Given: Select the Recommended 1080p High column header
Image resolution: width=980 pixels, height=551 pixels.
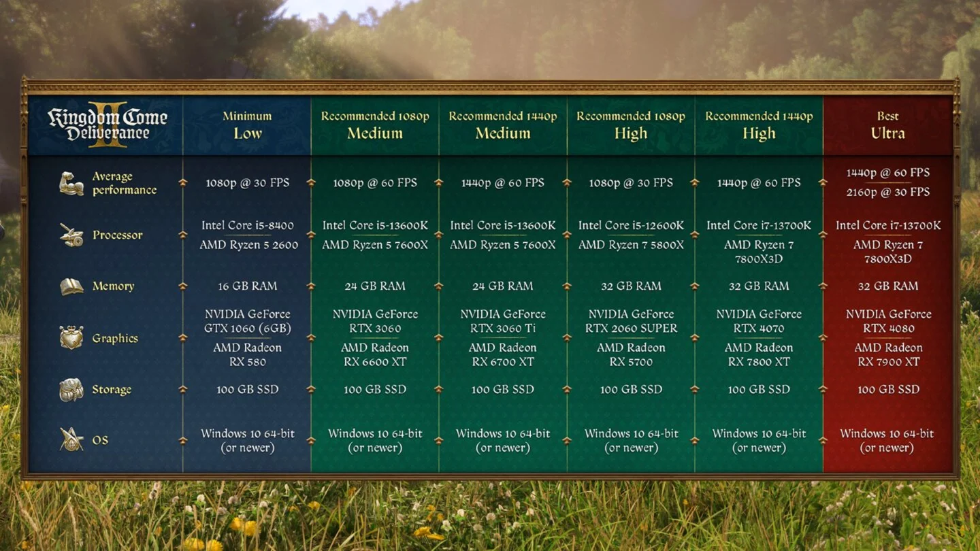Looking at the screenshot, I should point(631,125).
